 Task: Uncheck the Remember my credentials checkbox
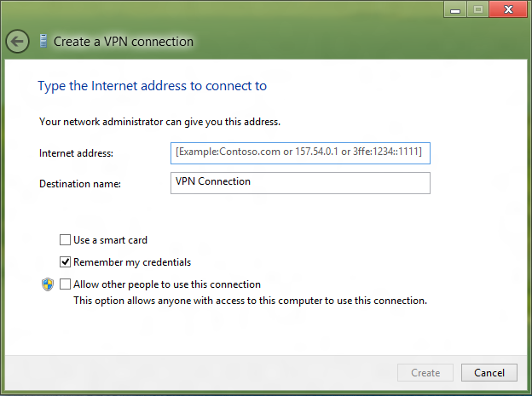pos(65,261)
